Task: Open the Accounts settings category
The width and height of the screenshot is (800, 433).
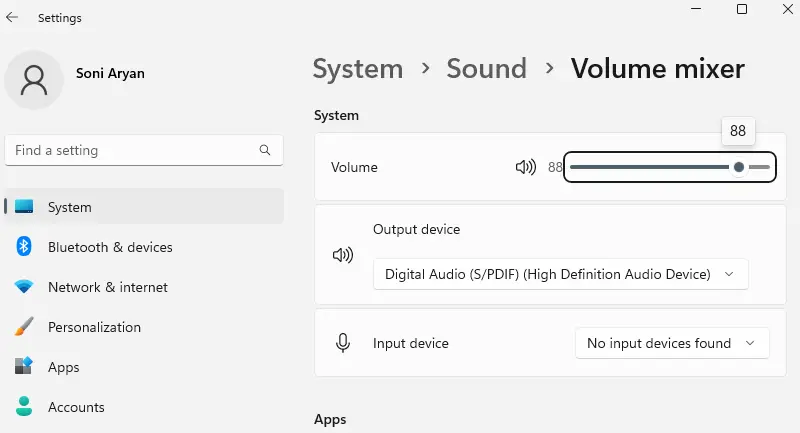Action: [76, 407]
